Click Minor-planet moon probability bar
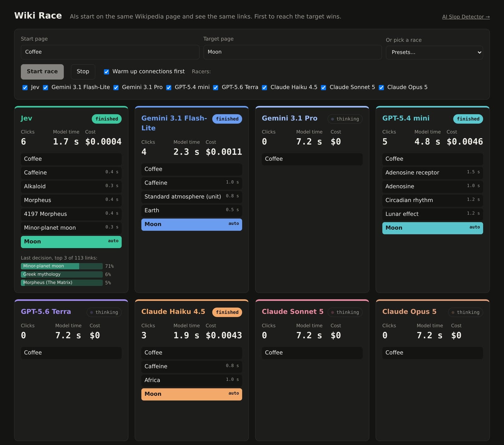 click(x=62, y=266)
